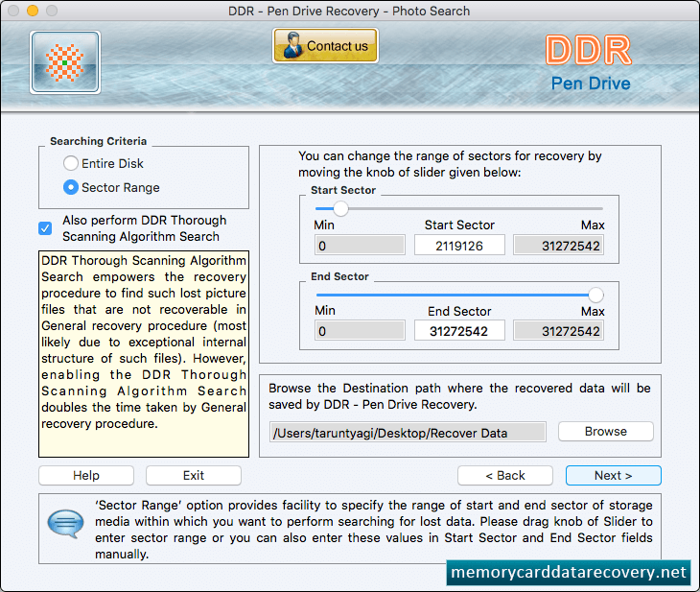Screen dimensions: 700x592
Task: Click the Start Sector value field 2119126
Action: (x=459, y=246)
